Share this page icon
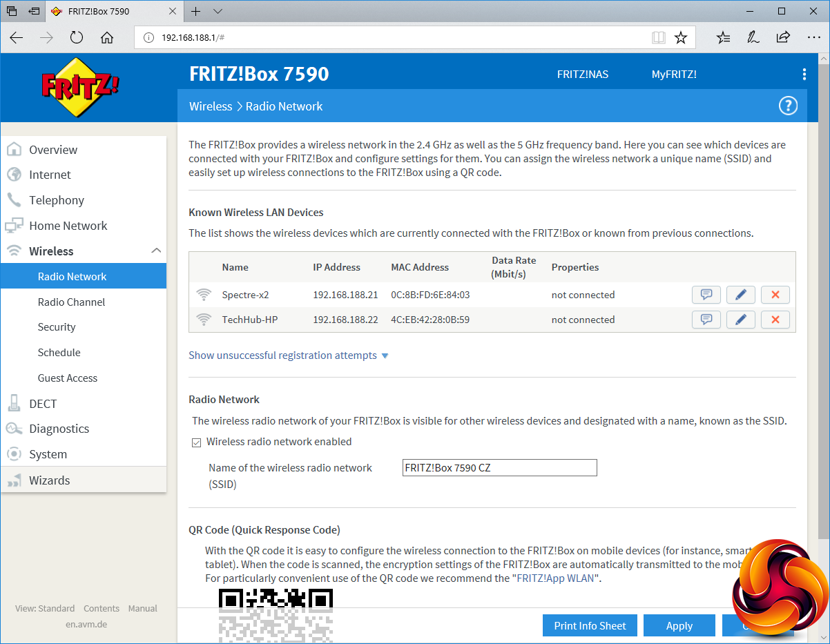 783,37
